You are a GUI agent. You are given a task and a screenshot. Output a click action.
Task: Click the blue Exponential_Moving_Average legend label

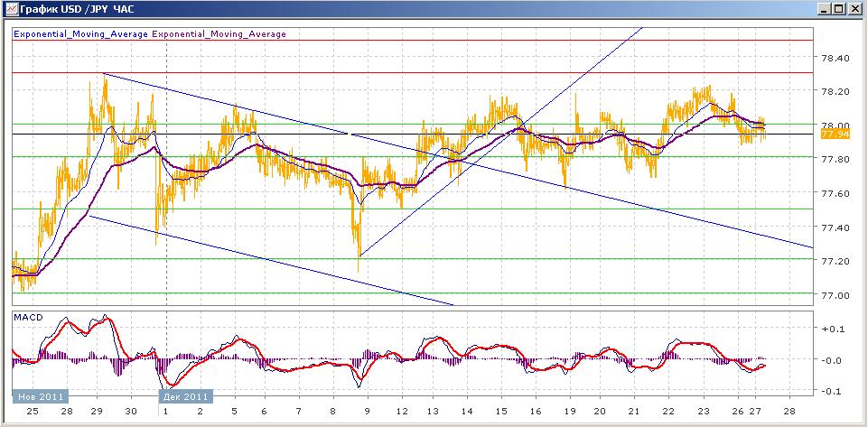coord(80,33)
